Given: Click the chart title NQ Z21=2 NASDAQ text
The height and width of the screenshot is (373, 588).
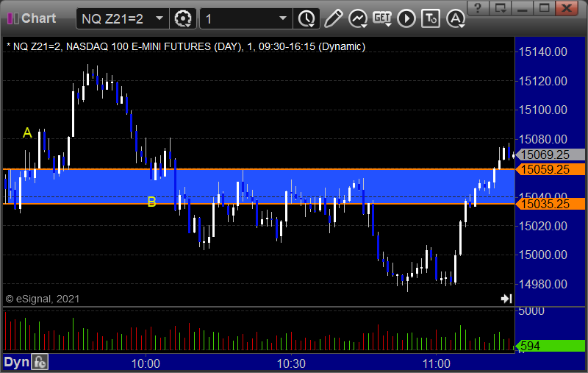Looking at the screenshot, I should coord(186,46).
